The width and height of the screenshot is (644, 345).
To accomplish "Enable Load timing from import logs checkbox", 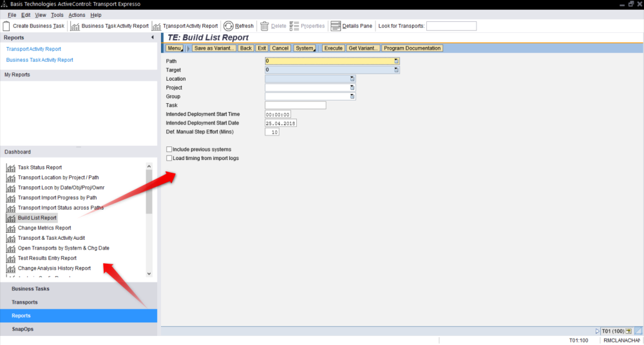I will [169, 158].
